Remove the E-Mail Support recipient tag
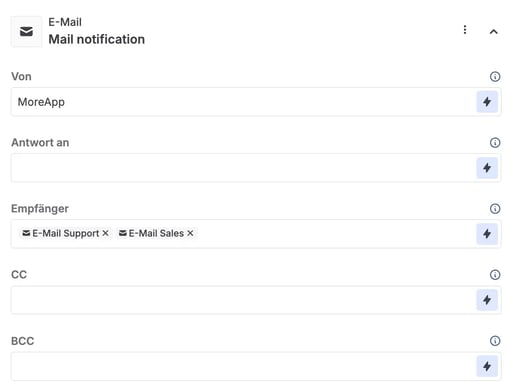508x392 pixels. tap(105, 233)
